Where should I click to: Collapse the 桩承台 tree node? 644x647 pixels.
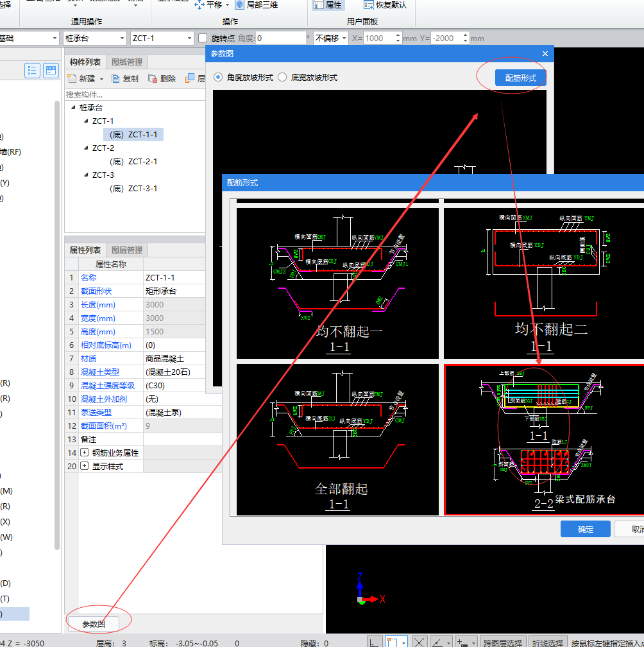[73, 108]
